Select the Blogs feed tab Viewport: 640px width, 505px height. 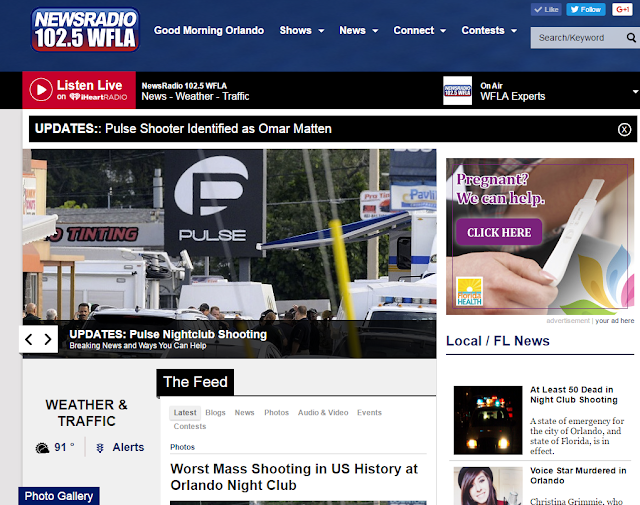point(215,413)
